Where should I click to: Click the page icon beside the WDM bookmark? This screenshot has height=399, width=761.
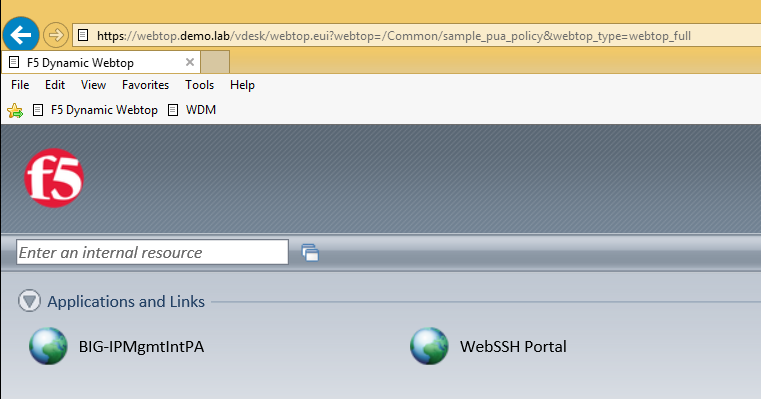(x=173, y=110)
